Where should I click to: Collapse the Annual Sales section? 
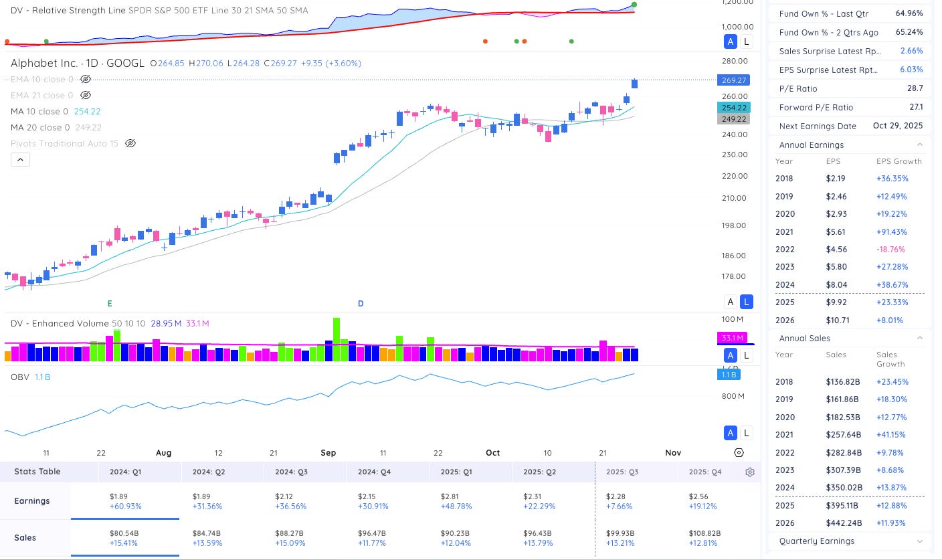[x=921, y=338]
